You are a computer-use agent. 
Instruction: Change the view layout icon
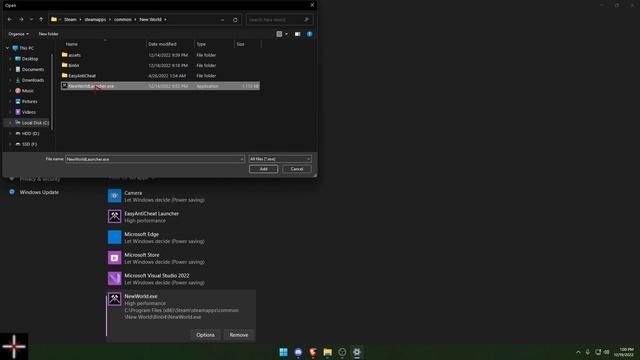tap(279, 34)
